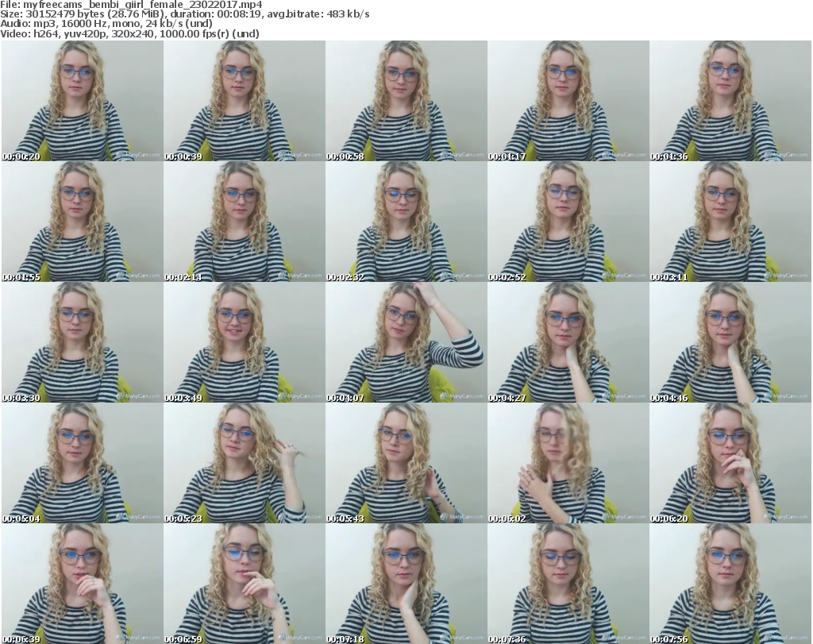Select the thumbnail frame at 00:01:17
The width and height of the screenshot is (813, 644).
pyautogui.click(x=568, y=101)
